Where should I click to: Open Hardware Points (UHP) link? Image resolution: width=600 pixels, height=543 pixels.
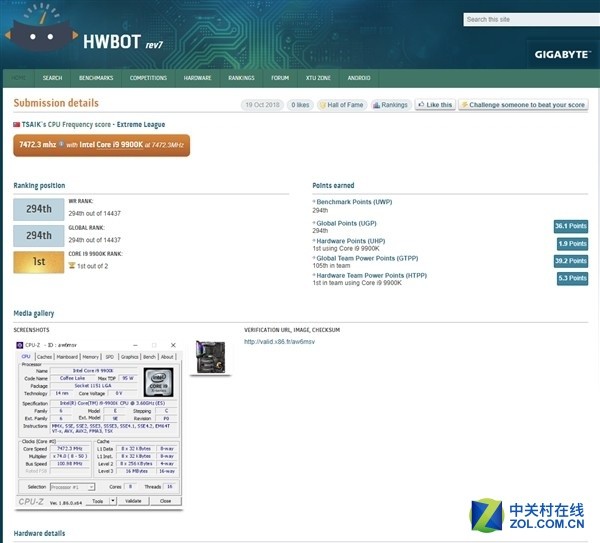[351, 241]
